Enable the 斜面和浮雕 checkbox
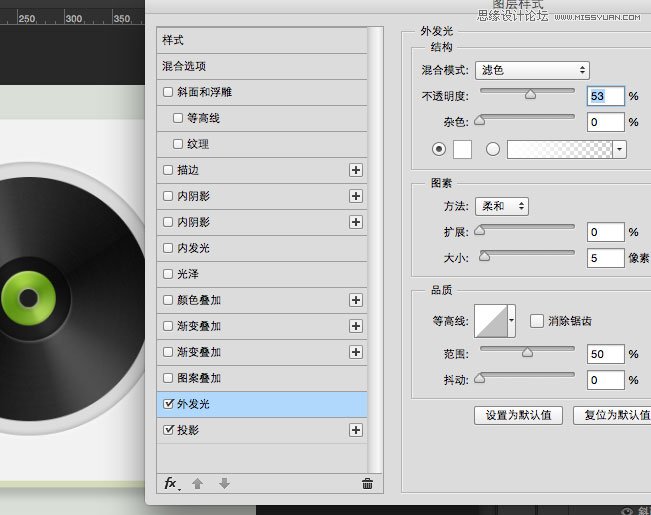 pyautogui.click(x=168, y=92)
